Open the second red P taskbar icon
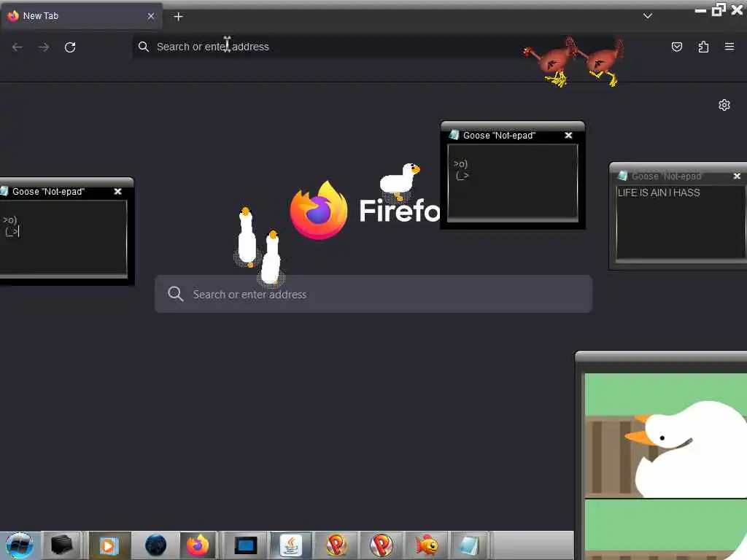The width and height of the screenshot is (747, 560). pos(381,545)
